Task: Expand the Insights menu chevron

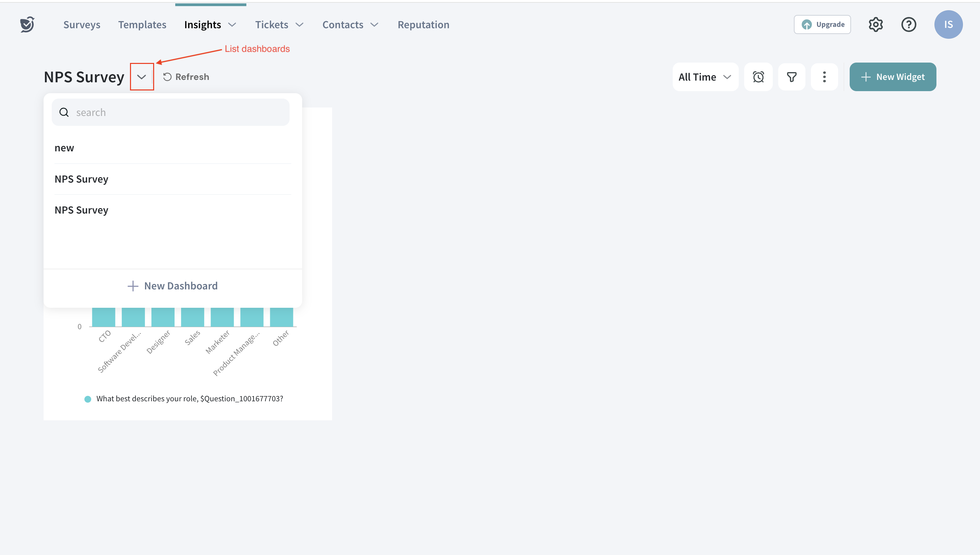Action: pos(232,25)
